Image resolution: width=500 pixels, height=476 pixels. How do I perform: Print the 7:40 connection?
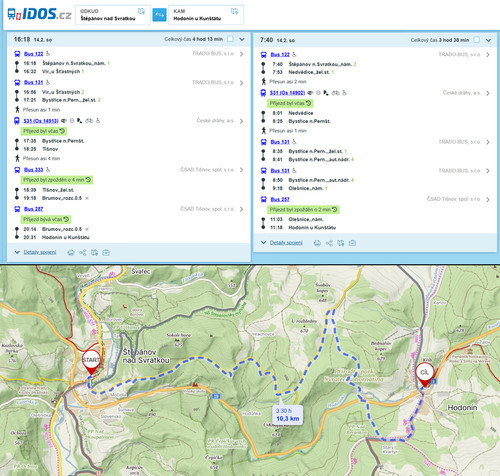[317, 243]
